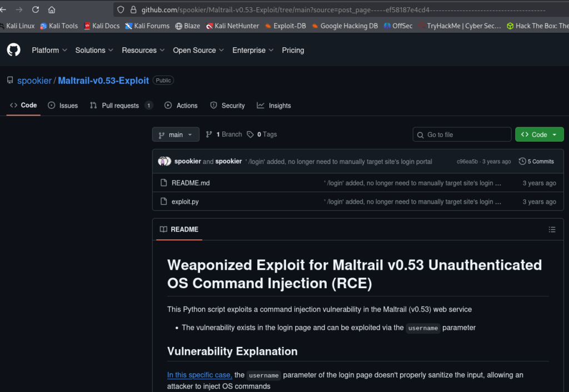Image resolution: width=569 pixels, height=392 pixels.
Task: Click the commits history clock icon
Action: 522,162
